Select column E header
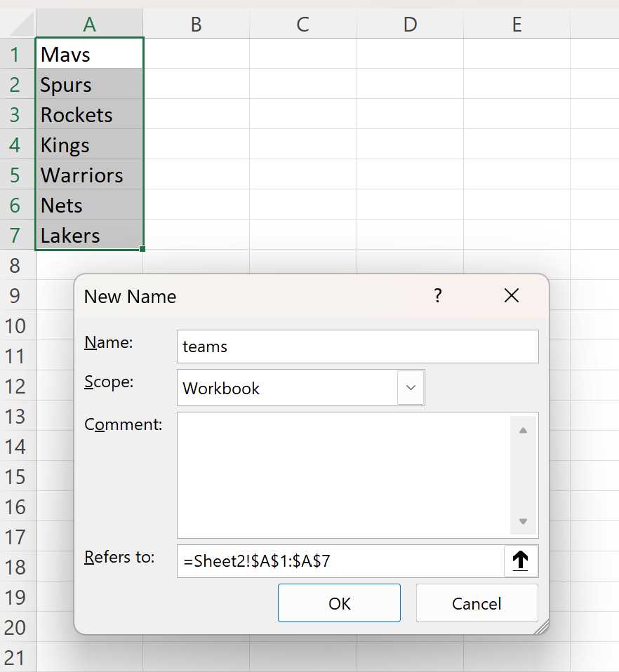 tap(517, 24)
